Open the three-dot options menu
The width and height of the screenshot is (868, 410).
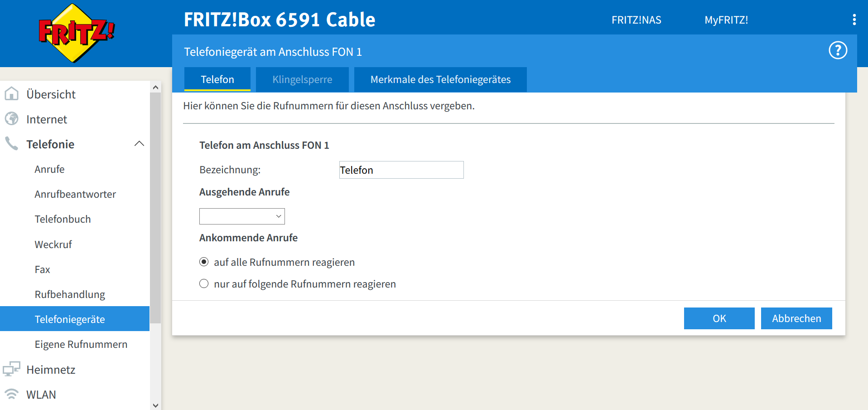pos(854,20)
